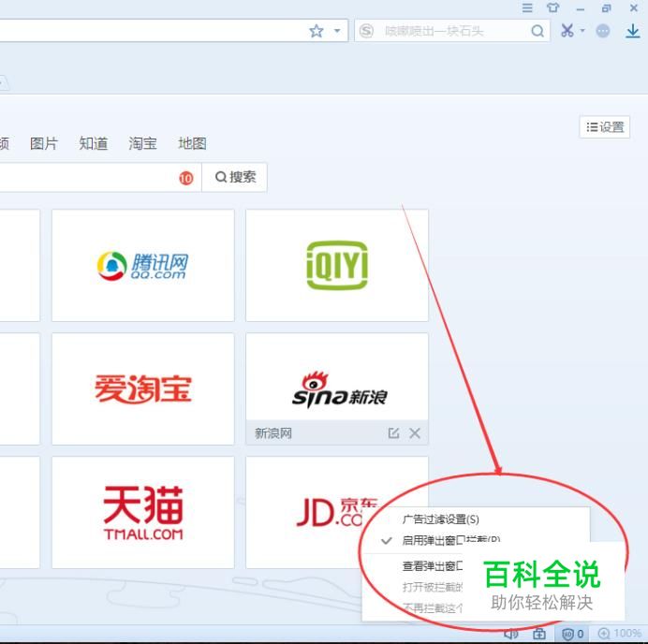Click the round chat bubble icon
Viewport: 648px width, 644px height.
tap(603, 31)
